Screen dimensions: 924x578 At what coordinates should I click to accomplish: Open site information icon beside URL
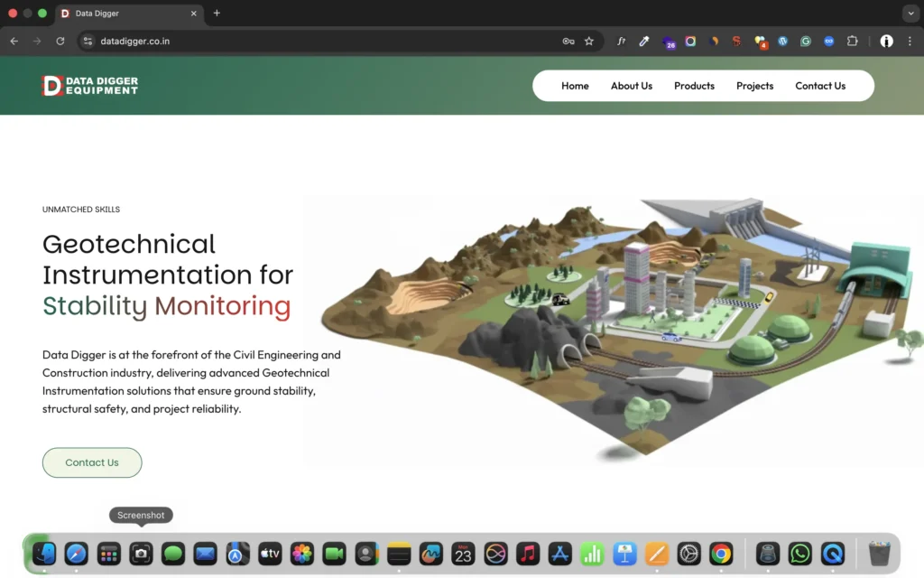click(88, 42)
